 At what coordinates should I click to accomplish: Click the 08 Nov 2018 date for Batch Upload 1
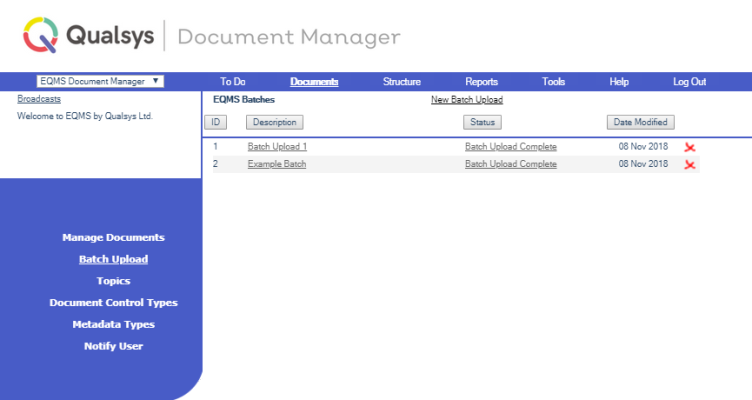click(x=643, y=146)
